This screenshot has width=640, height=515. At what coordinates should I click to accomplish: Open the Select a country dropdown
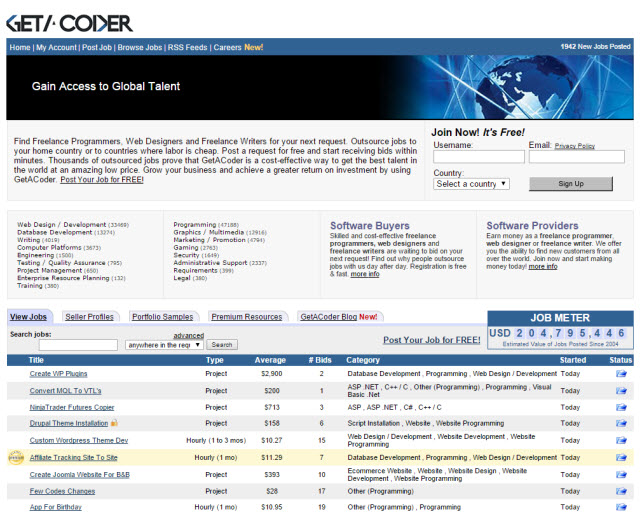(x=471, y=184)
